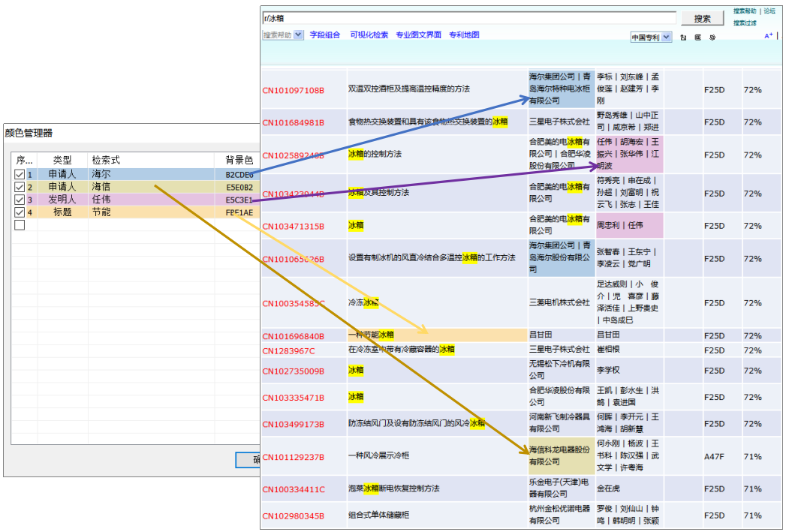Open the 搜索帮助 dropdown list
The width and height of the screenshot is (786, 532).
(x=298, y=35)
